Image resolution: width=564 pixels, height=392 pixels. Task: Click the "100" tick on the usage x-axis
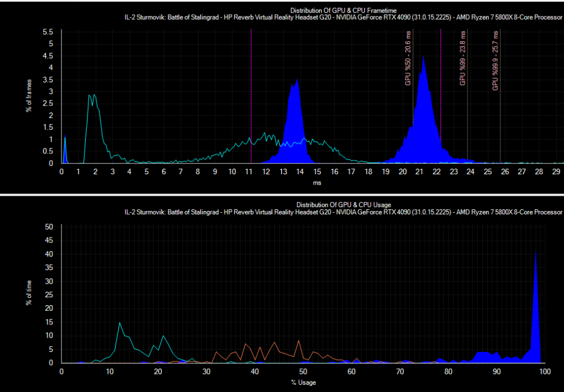click(x=545, y=372)
